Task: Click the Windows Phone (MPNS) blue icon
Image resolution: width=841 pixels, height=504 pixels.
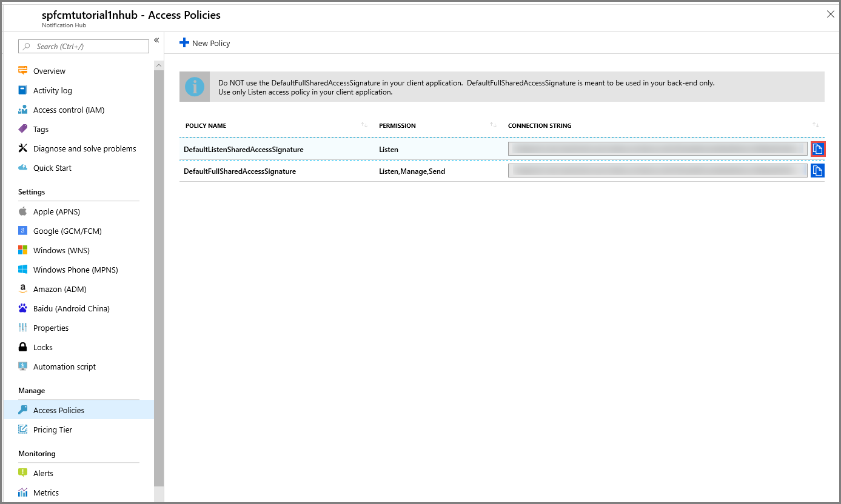Action: coord(23,270)
